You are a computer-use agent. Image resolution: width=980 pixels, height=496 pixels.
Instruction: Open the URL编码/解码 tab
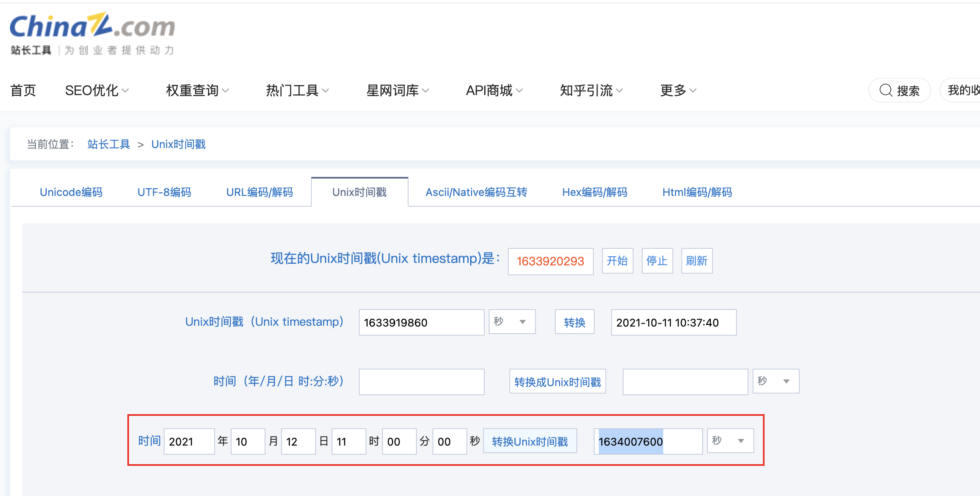click(x=259, y=192)
